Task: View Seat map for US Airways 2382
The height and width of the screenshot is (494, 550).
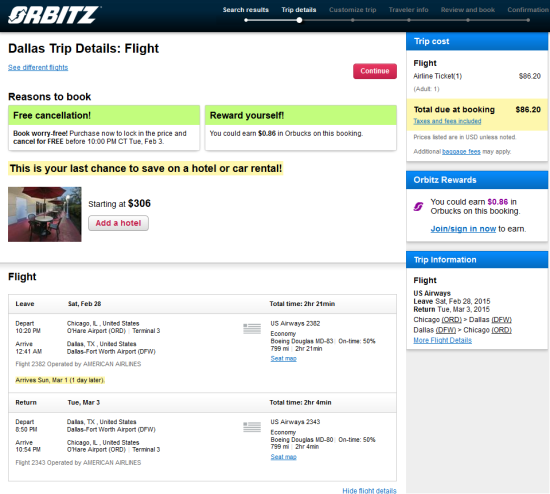Action: [x=283, y=359]
